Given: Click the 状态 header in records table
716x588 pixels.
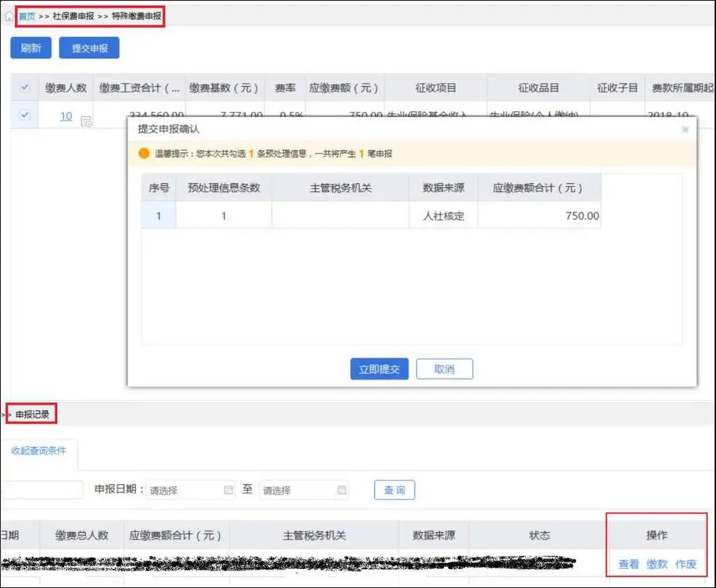Looking at the screenshot, I should tap(539, 535).
